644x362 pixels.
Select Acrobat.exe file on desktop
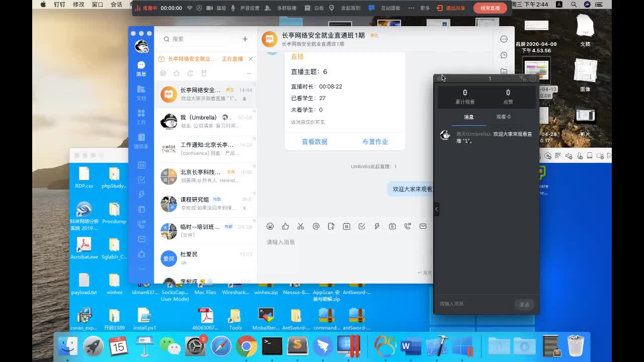point(84,248)
